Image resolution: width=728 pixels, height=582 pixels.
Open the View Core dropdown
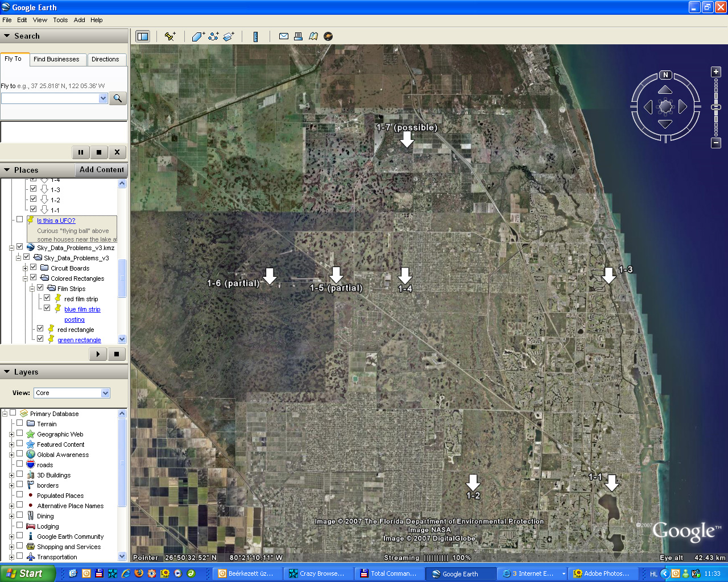pos(105,393)
